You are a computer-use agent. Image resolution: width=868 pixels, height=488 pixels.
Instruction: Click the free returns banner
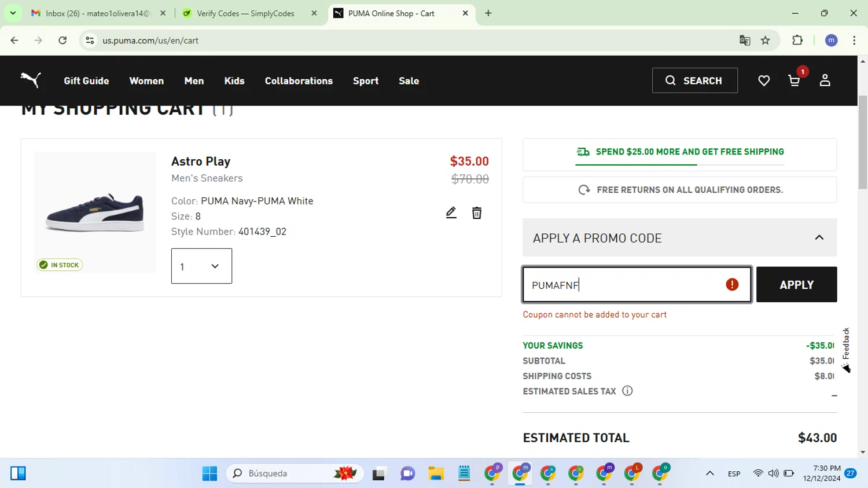(679, 190)
